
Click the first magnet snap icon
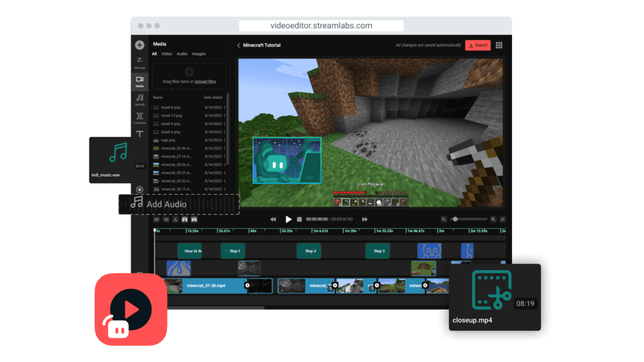[185, 219]
